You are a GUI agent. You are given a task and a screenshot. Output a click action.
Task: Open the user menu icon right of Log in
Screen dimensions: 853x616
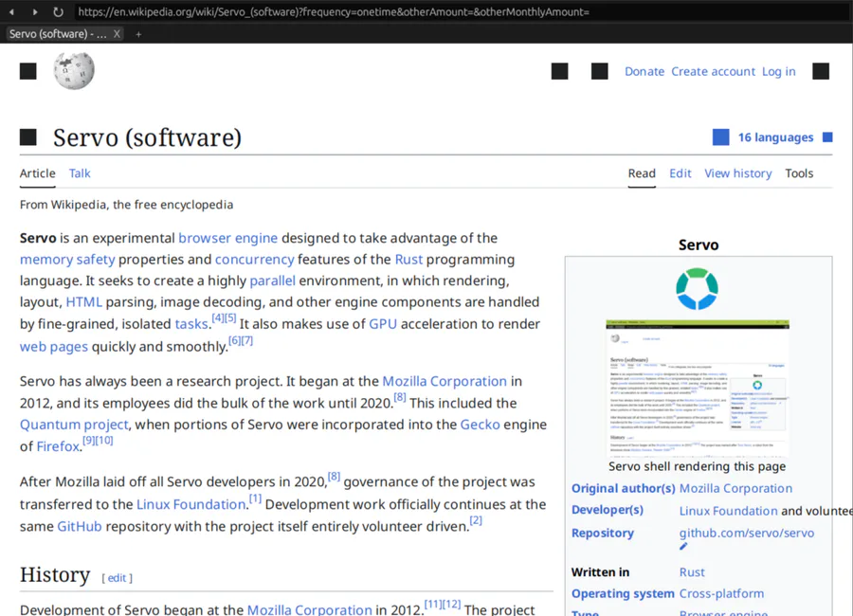coord(821,71)
